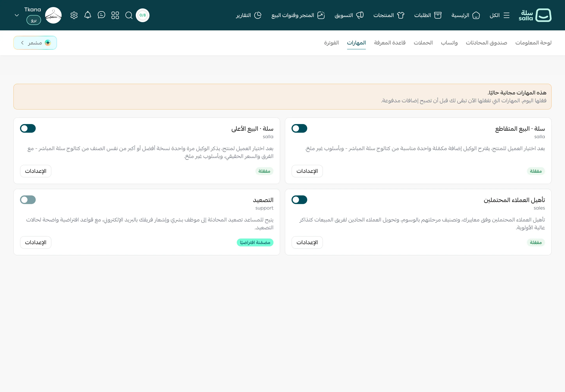This screenshot has width=565, height=392.
Task: Go to الرئيسية home menu
Action: pyautogui.click(x=465, y=15)
